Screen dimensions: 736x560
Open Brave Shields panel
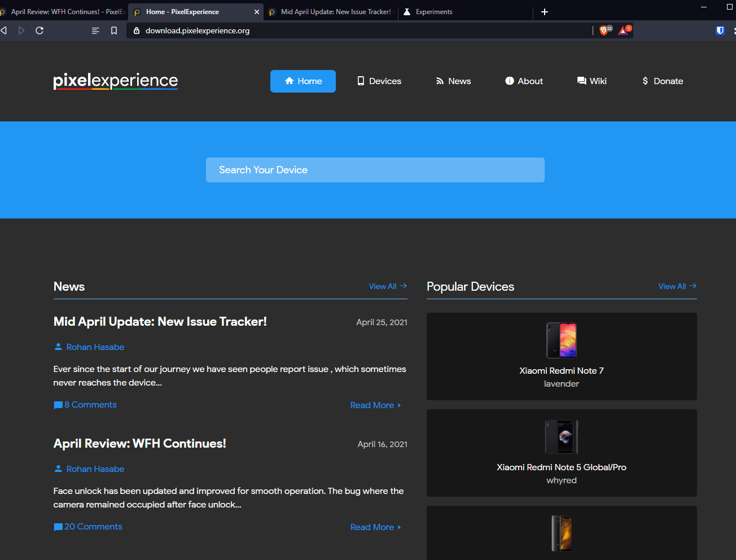604,30
